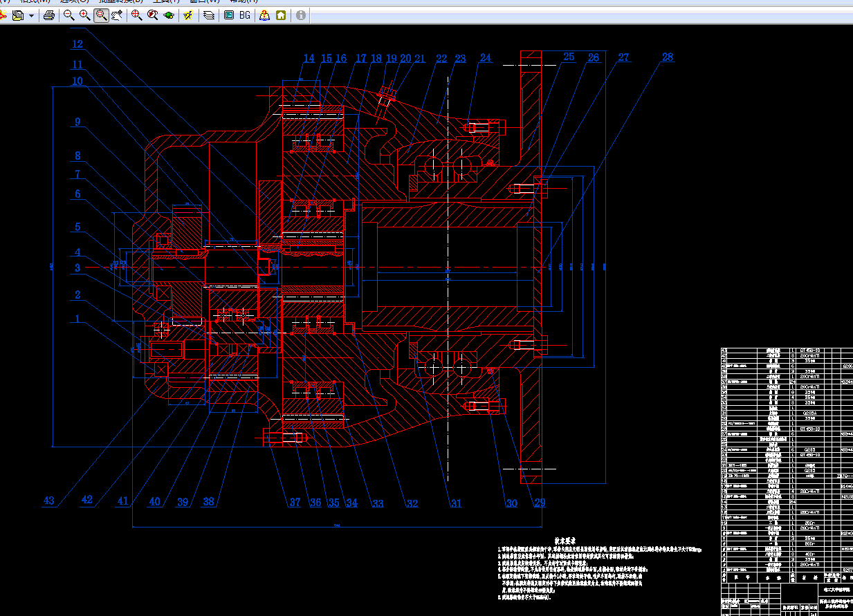This screenshot has height=616, width=853.
Task: Click the grey info (about) icon
Action: click(301, 15)
